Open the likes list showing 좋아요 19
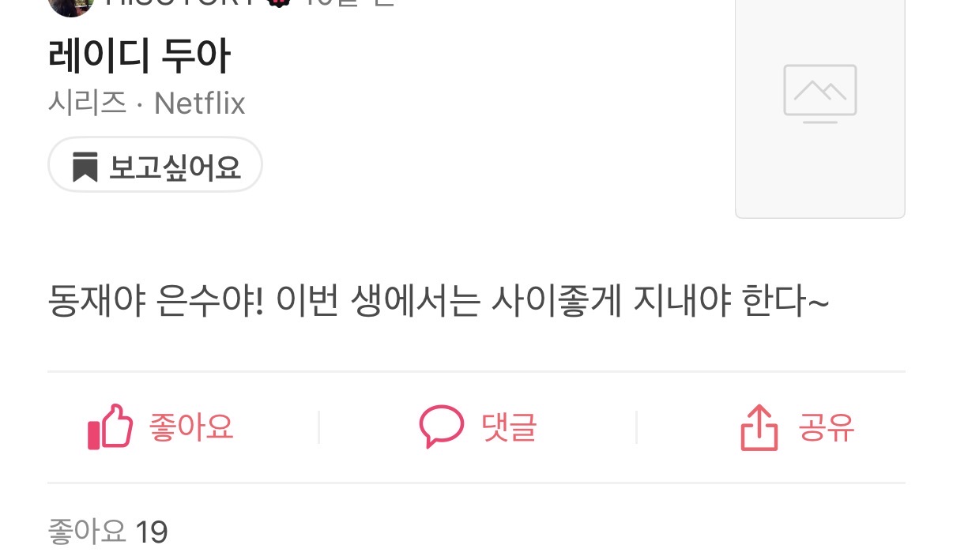 (108, 532)
